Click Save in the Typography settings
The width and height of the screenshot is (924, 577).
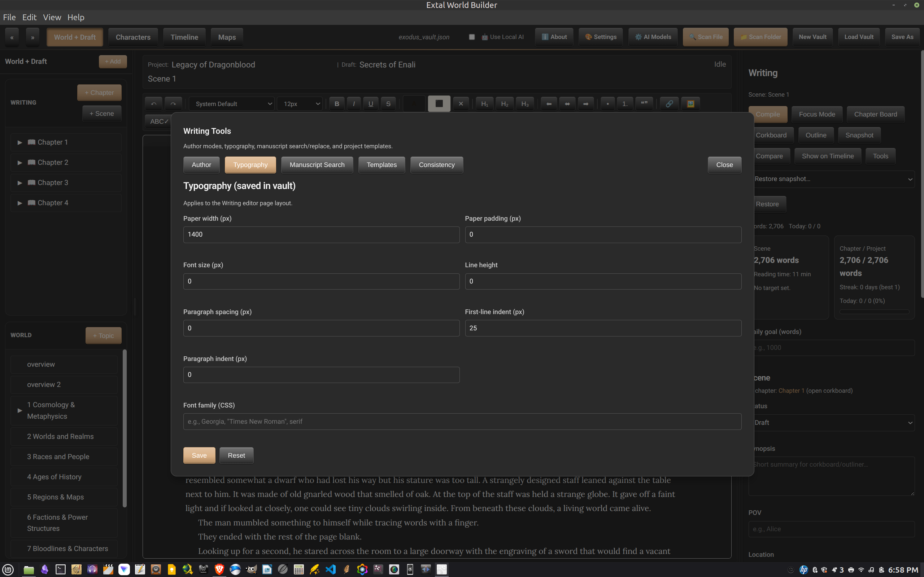[x=199, y=455]
